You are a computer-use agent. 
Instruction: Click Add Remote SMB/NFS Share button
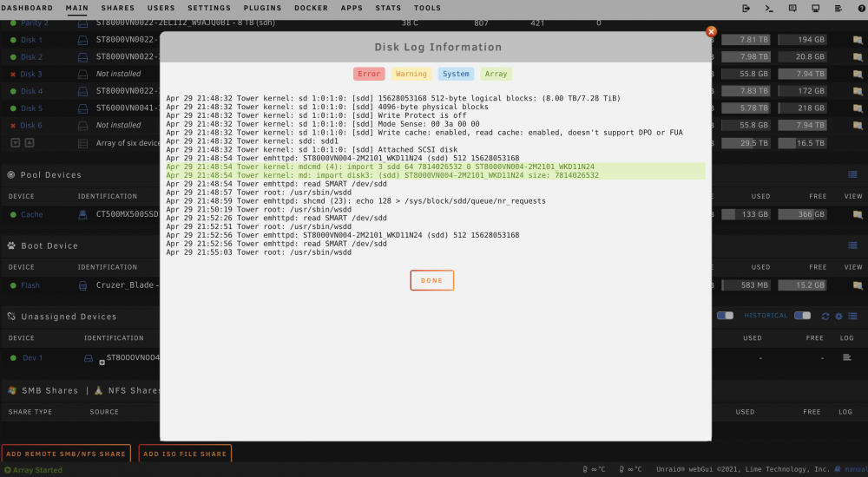coord(66,454)
